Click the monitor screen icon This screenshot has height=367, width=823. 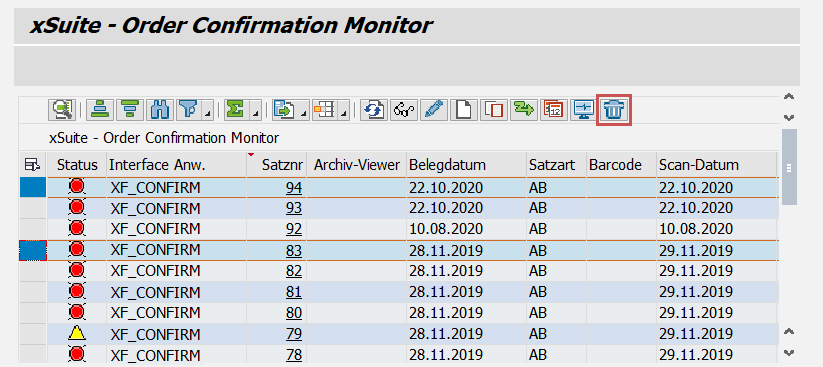(x=584, y=110)
